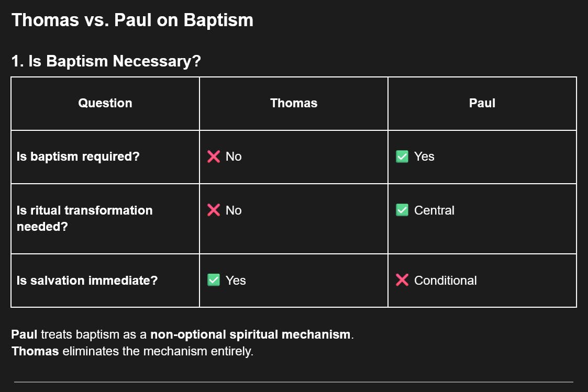The image size is (588, 392).
Task: Click the horizontal divider line below the summary
Action: coord(294,382)
